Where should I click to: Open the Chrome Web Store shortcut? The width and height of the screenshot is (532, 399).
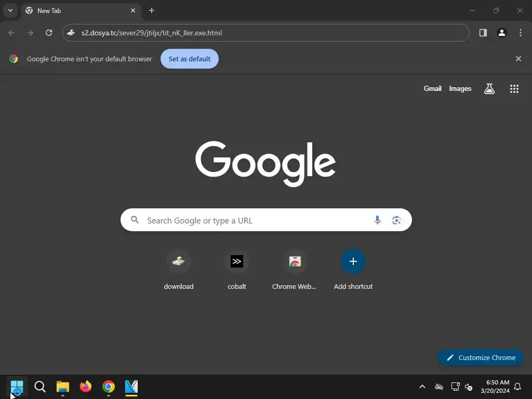[x=295, y=270]
